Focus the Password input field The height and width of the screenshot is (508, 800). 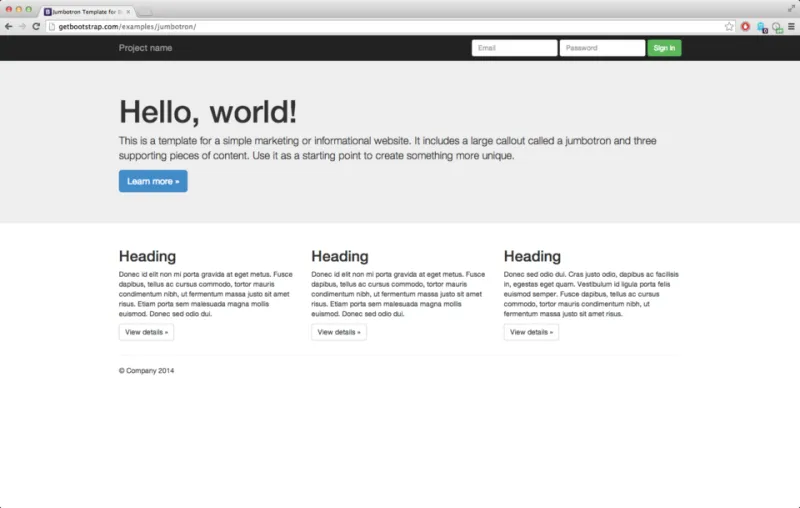[602, 48]
